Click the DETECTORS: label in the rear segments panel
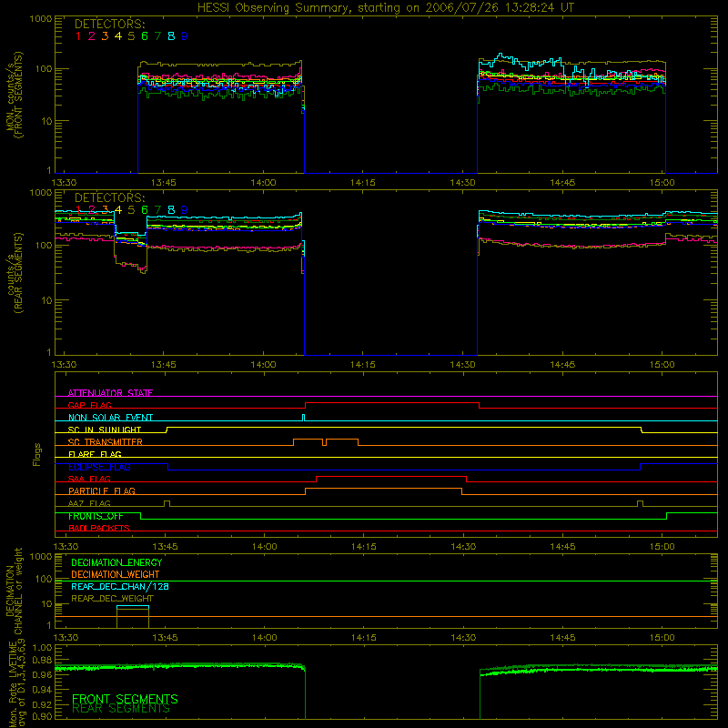728x728 pixels. pos(109,198)
